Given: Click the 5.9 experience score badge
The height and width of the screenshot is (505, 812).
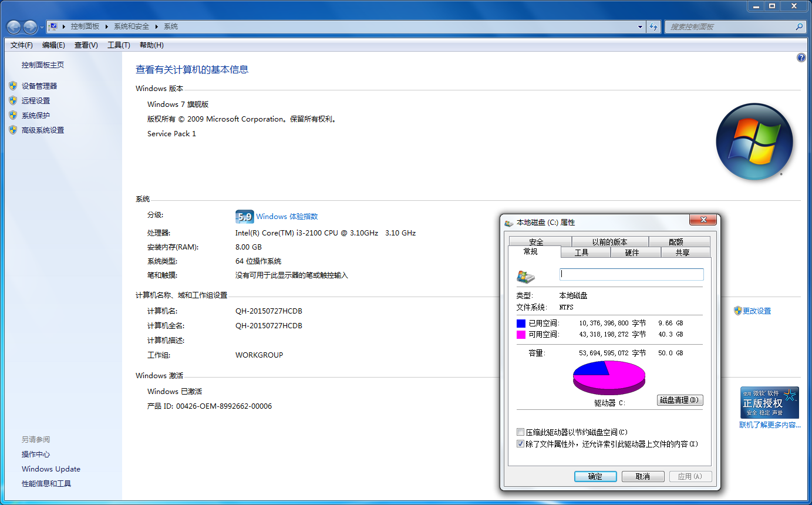Looking at the screenshot, I should pyautogui.click(x=244, y=217).
